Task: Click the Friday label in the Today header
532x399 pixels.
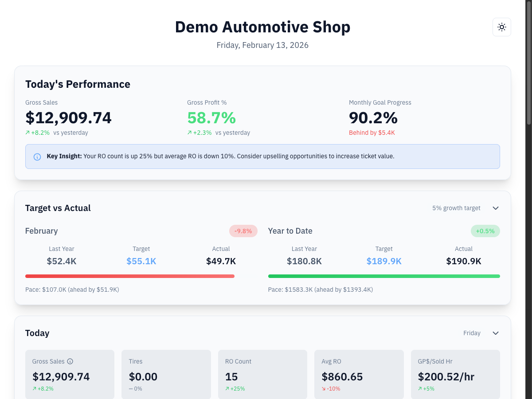Action: click(x=472, y=333)
